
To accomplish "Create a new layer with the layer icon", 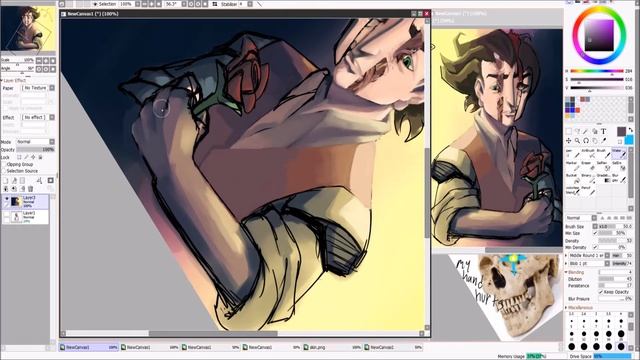I will click(x=6, y=180).
